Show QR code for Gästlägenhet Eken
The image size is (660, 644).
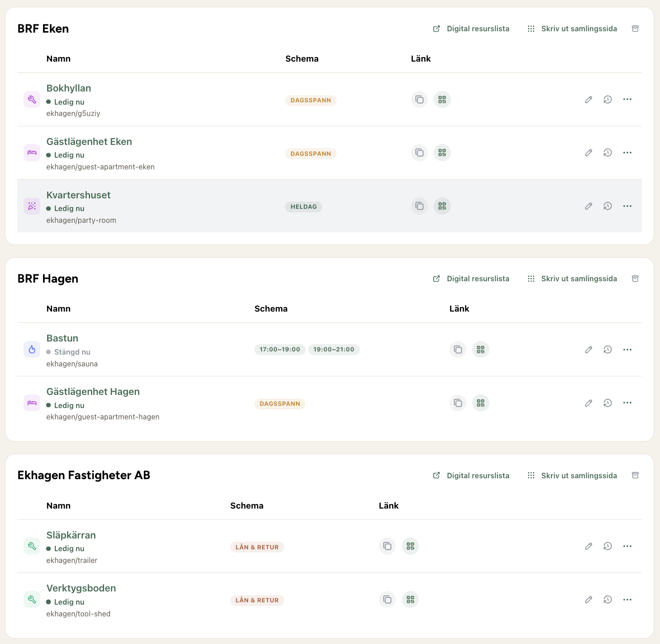point(442,153)
